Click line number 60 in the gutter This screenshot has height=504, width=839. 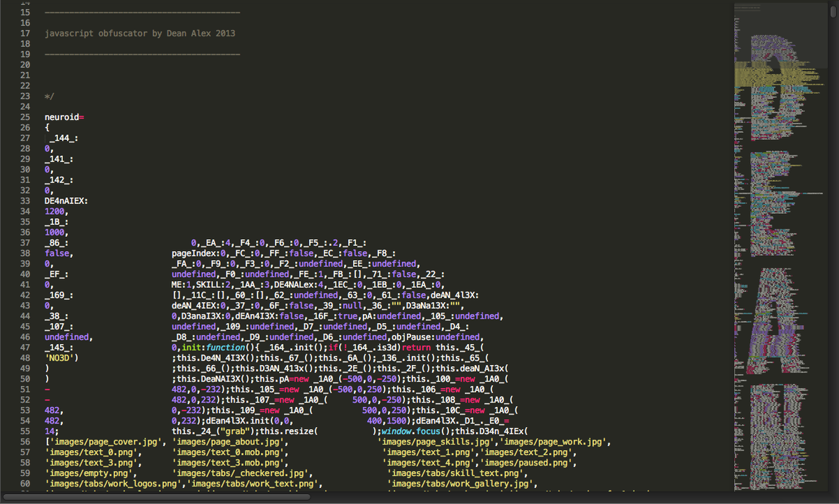click(25, 484)
